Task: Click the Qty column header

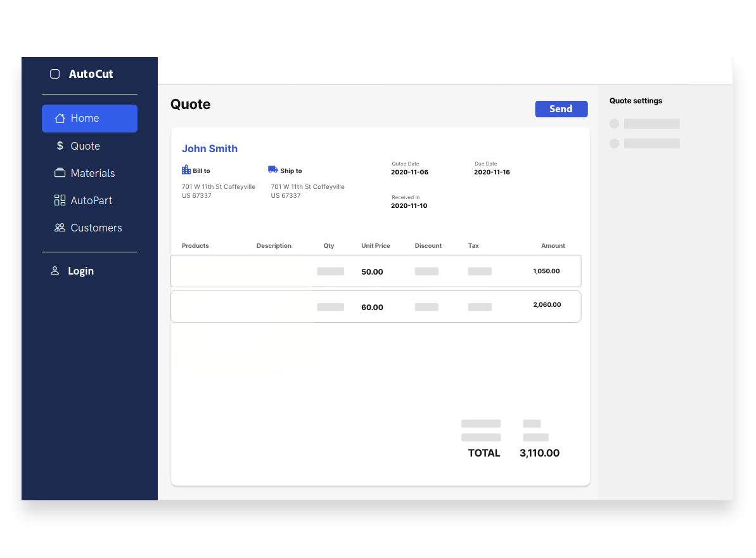Action: pyautogui.click(x=329, y=245)
